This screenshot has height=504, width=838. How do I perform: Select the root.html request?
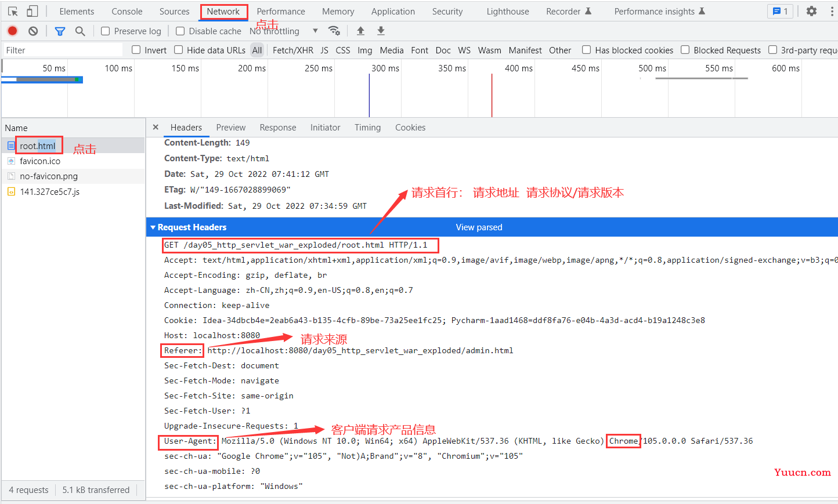point(73,146)
